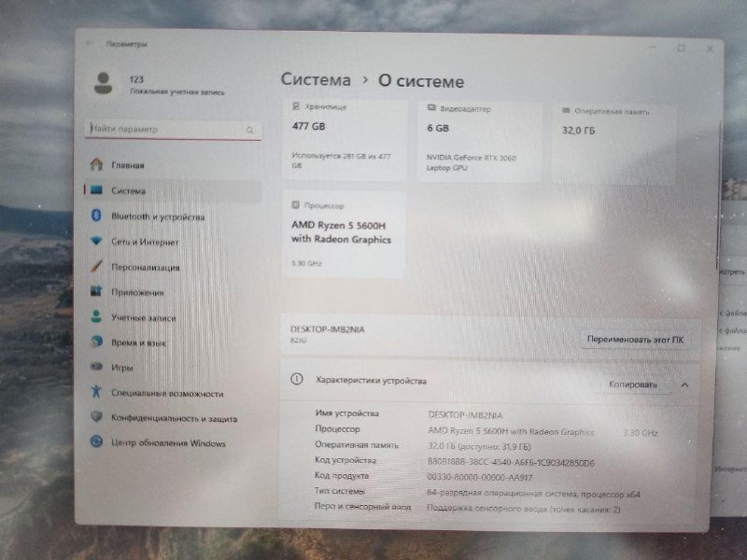
Task: Click the Учетные записи person icon
Action: 96,316
